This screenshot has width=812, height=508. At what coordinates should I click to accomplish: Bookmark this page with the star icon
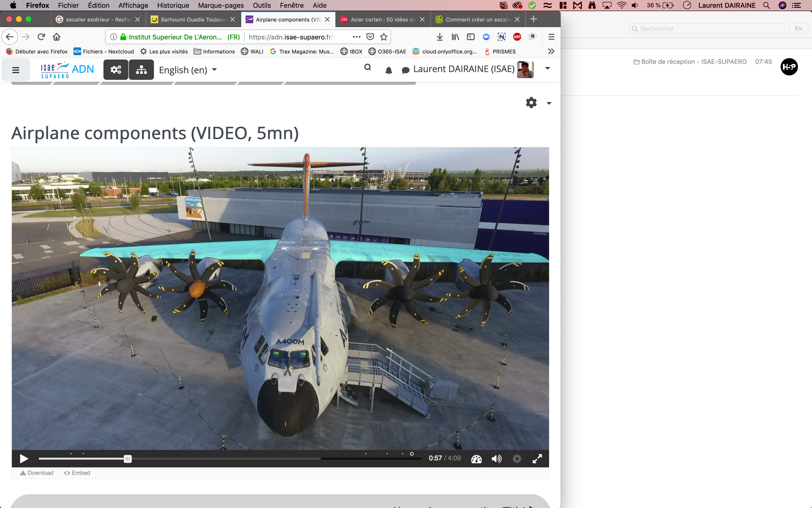pos(384,37)
